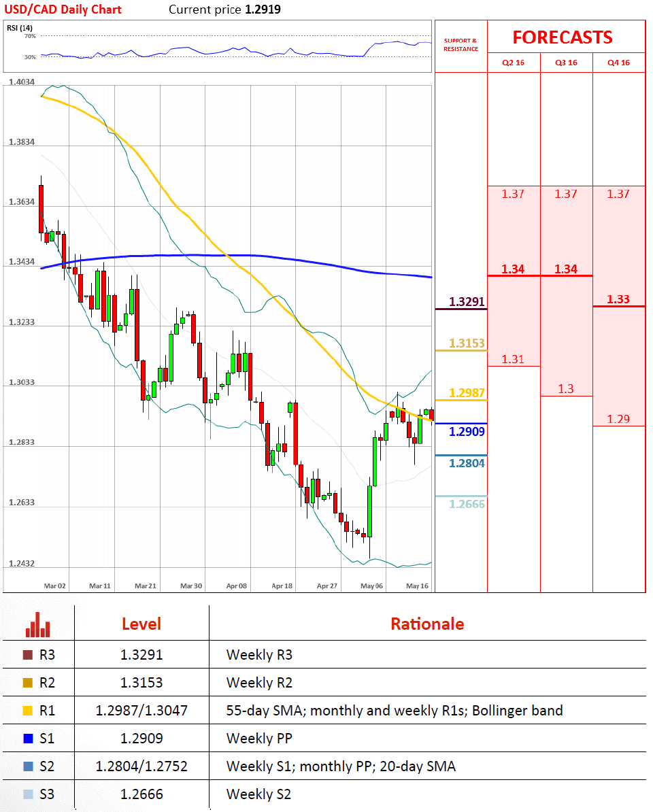653x812 pixels.
Task: Click the 'May 16' date axis label
Action: (x=418, y=586)
